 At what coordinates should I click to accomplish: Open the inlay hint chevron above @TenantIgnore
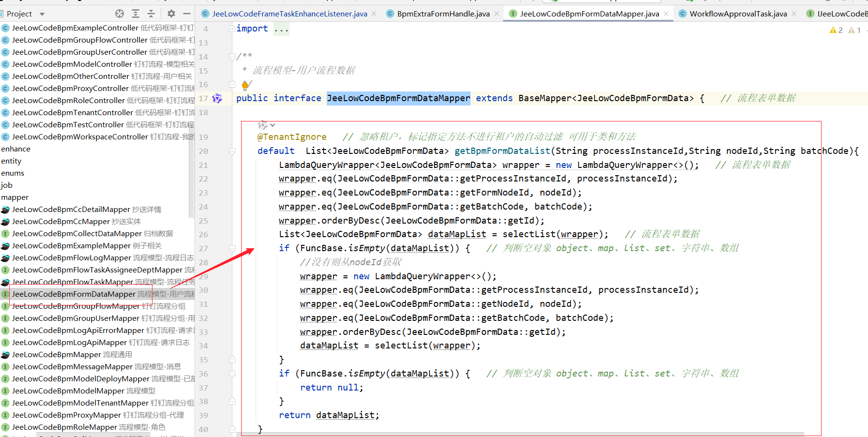pos(273,125)
